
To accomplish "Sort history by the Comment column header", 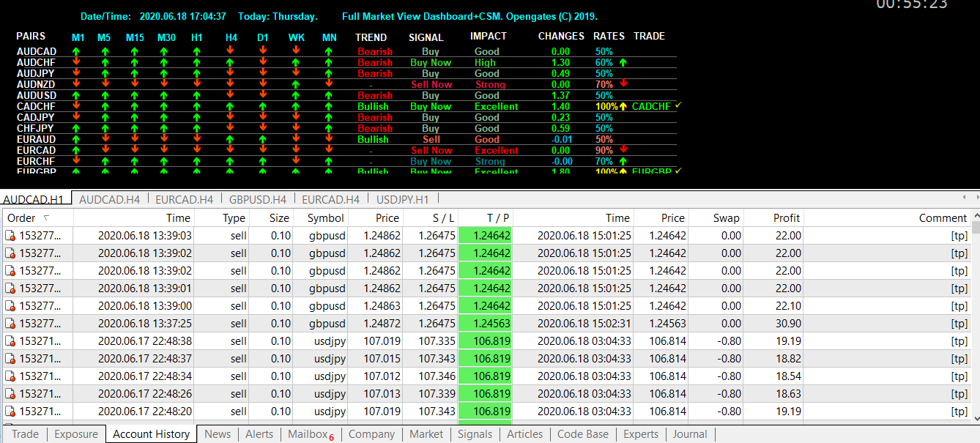I will [888, 217].
